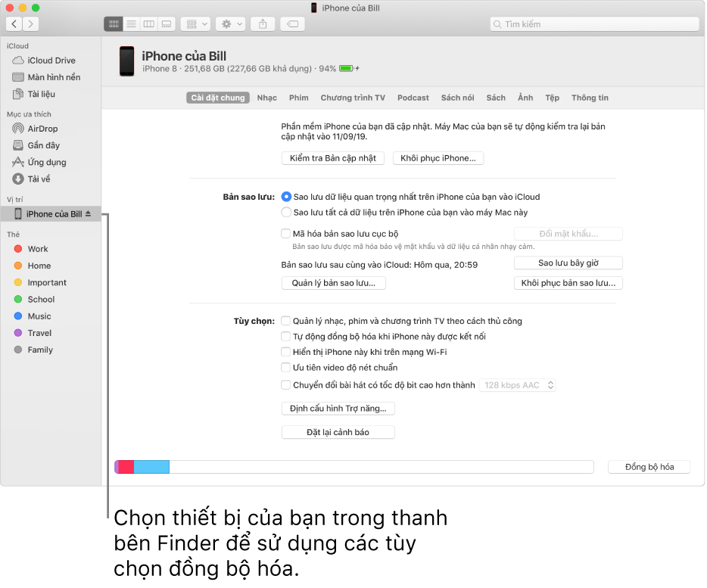The image size is (707, 588).
Task: Select the green School tag
Action: pos(35,300)
